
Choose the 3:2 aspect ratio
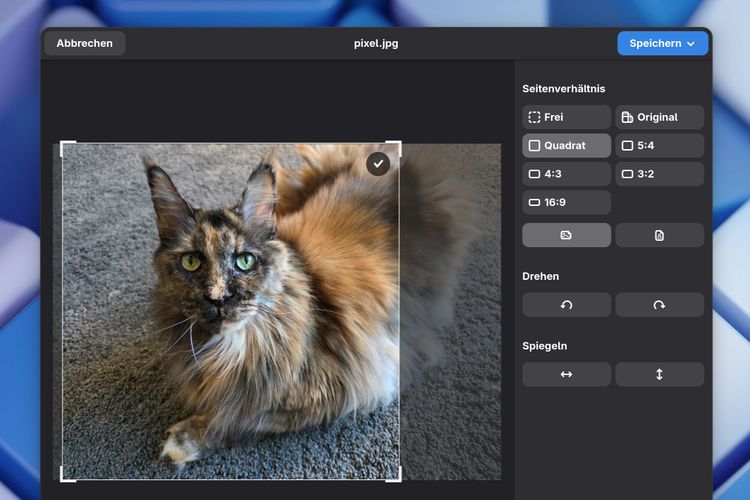[659, 174]
